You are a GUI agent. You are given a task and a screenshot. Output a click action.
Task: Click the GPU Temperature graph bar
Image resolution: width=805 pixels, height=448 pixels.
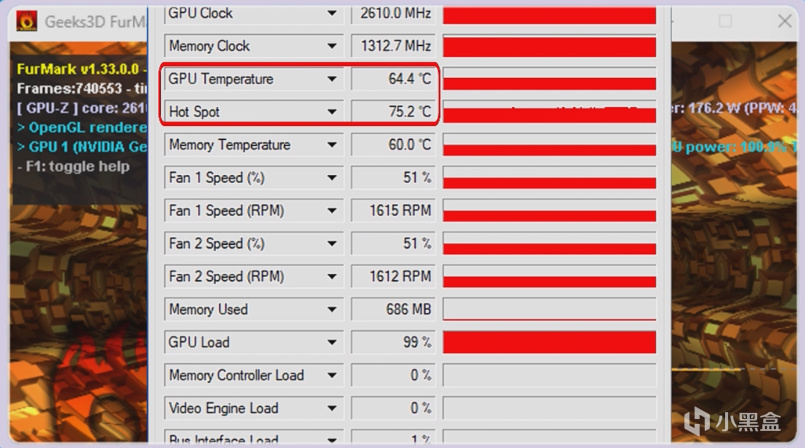pos(549,79)
